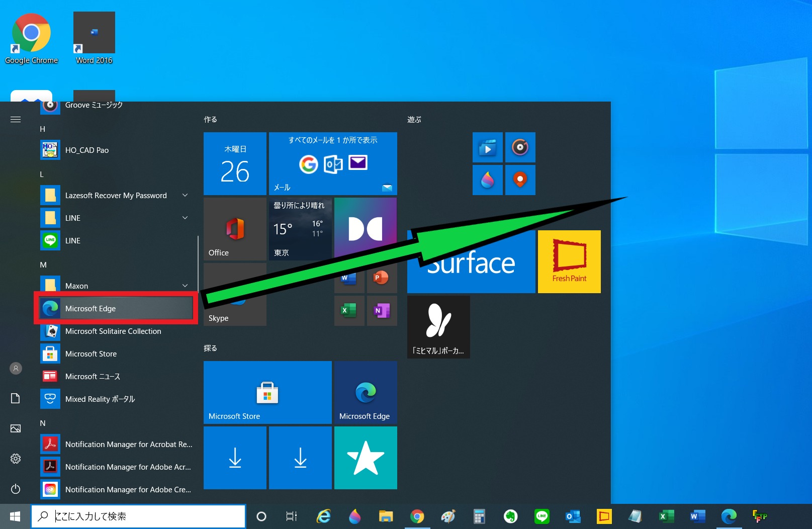Open Notification Manager for Acrobat Re...
This screenshot has height=529, width=812.
click(116, 444)
